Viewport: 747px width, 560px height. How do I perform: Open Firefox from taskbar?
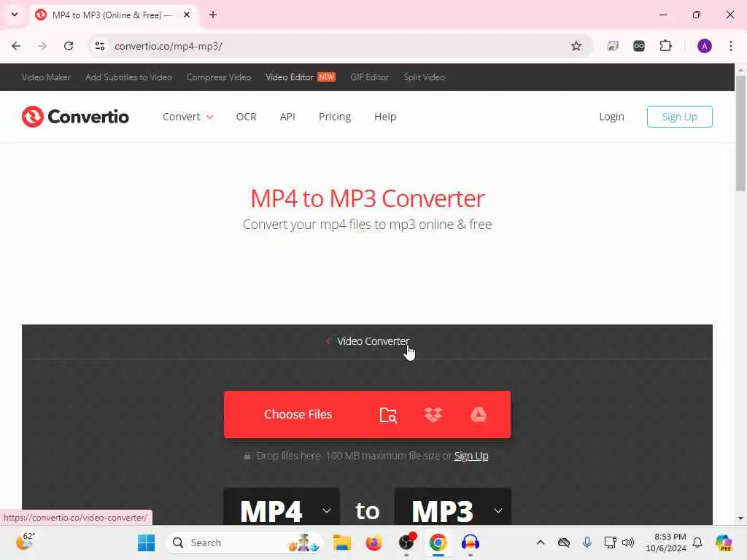(374, 542)
